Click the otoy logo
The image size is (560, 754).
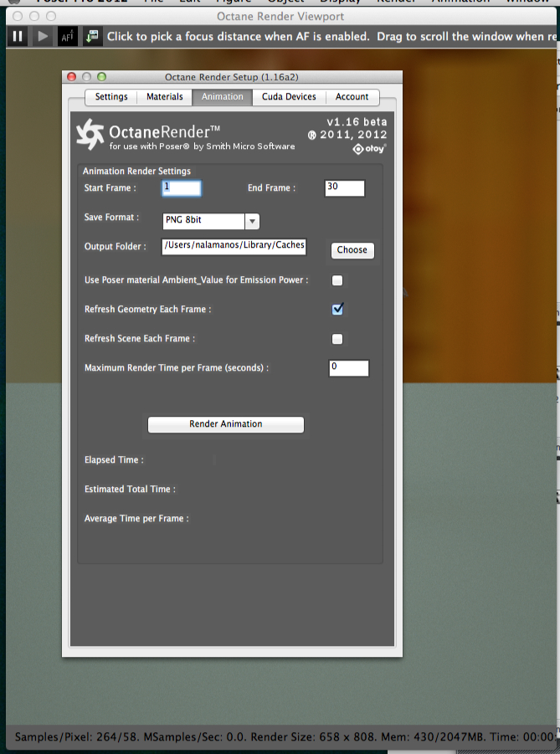click(x=369, y=149)
